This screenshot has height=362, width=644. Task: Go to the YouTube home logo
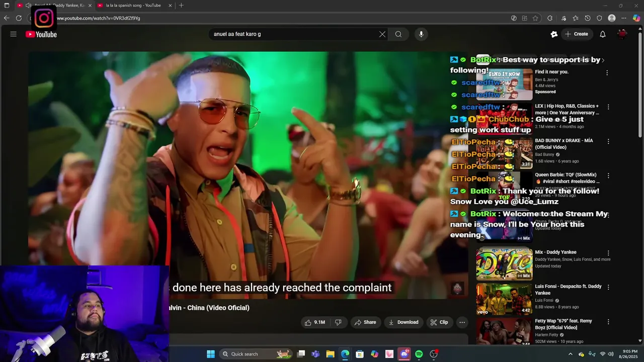coord(41,34)
